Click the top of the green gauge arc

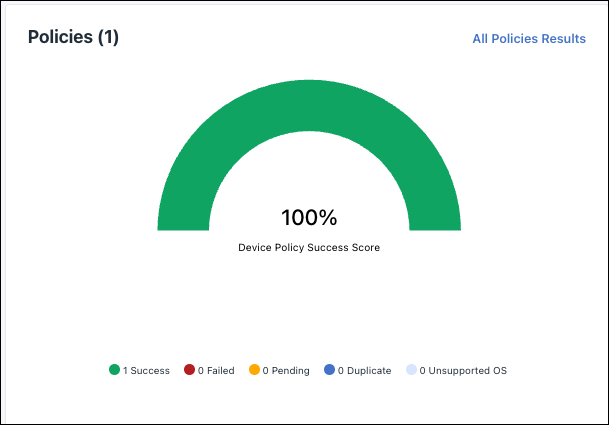309,105
